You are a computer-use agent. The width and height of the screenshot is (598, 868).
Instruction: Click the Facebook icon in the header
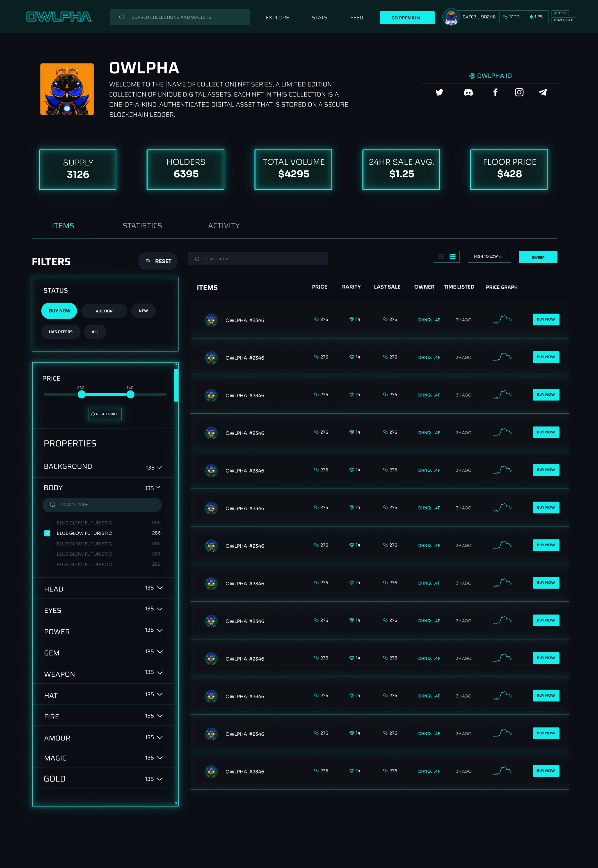pos(495,92)
